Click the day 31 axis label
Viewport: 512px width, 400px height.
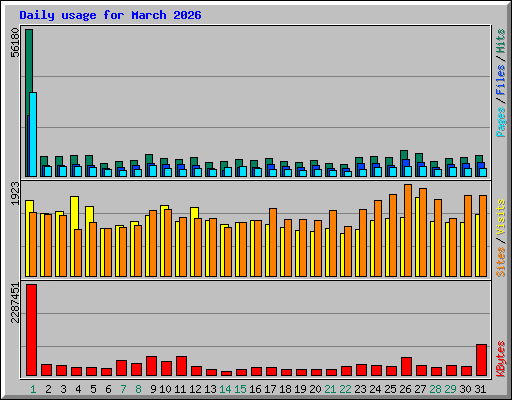(480, 389)
